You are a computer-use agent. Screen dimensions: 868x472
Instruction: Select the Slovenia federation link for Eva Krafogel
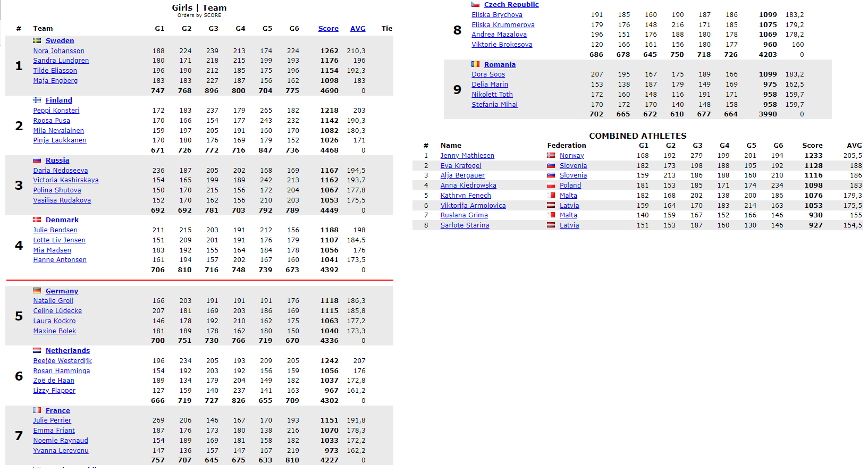(x=573, y=166)
